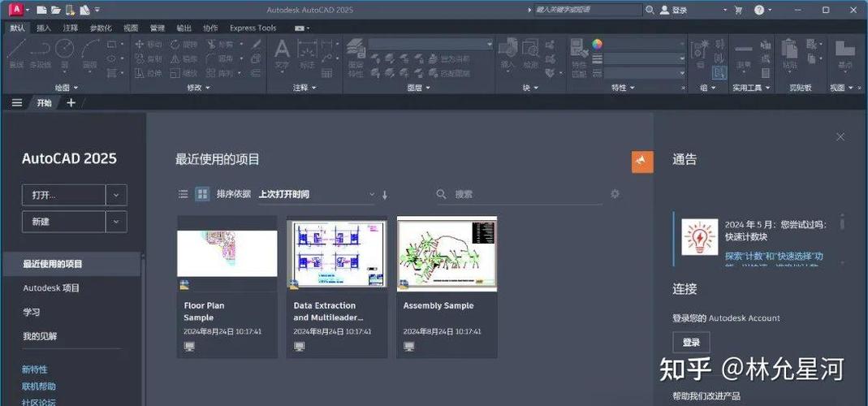Screen dimensions: 868x406
Task: Open the layer selection combo box in Layers panel
Action: [430, 44]
